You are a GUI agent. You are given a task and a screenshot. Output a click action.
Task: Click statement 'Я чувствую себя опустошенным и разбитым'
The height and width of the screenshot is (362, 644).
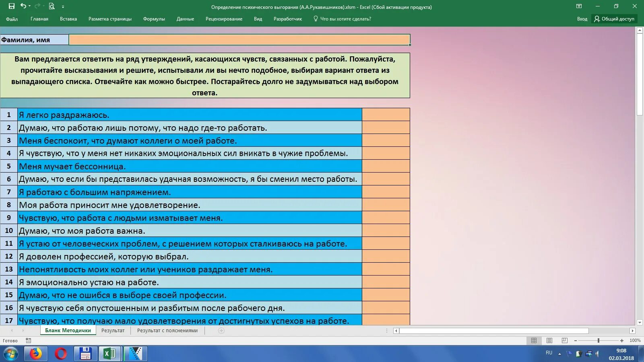190,308
